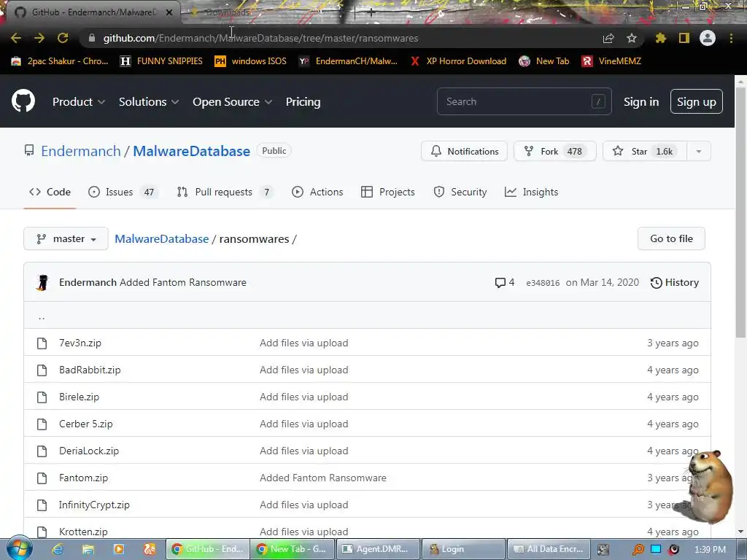Screen dimensions: 747x560
Task: Open the Pull requests tab
Action: pos(225,192)
